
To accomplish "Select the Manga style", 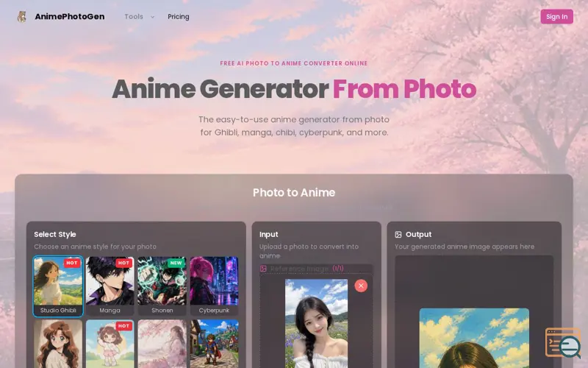I will coord(110,286).
